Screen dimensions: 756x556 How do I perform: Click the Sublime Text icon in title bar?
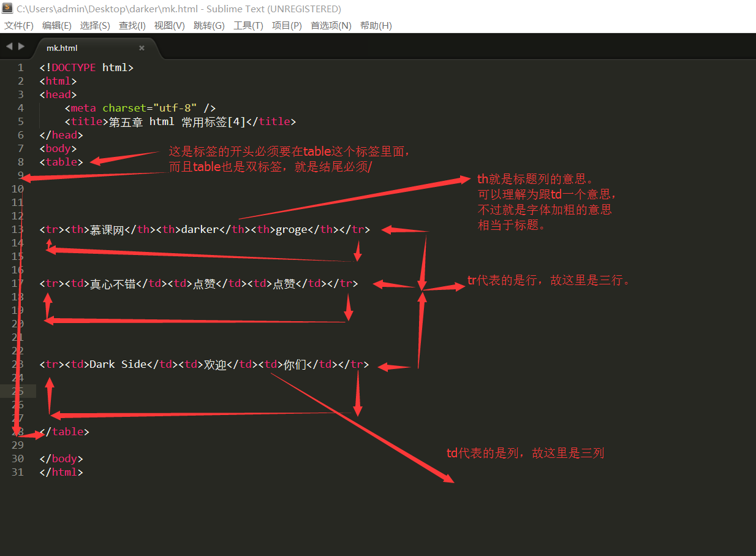pyautogui.click(x=7, y=9)
